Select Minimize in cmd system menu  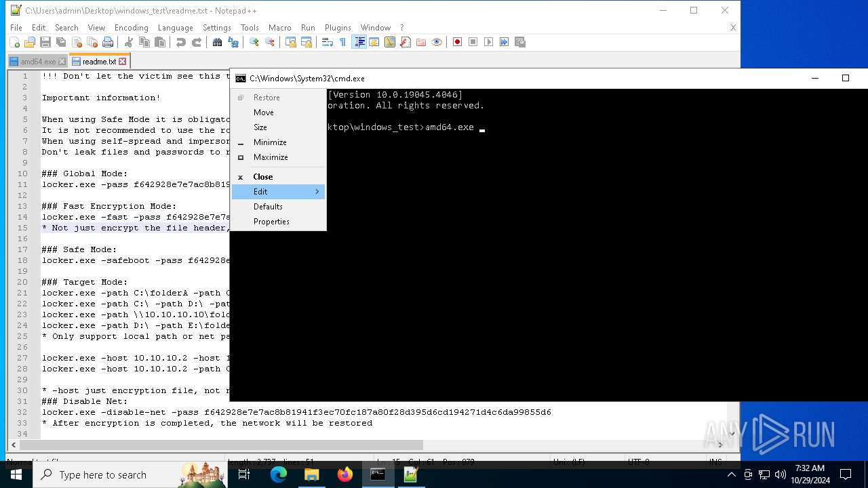click(x=279, y=142)
